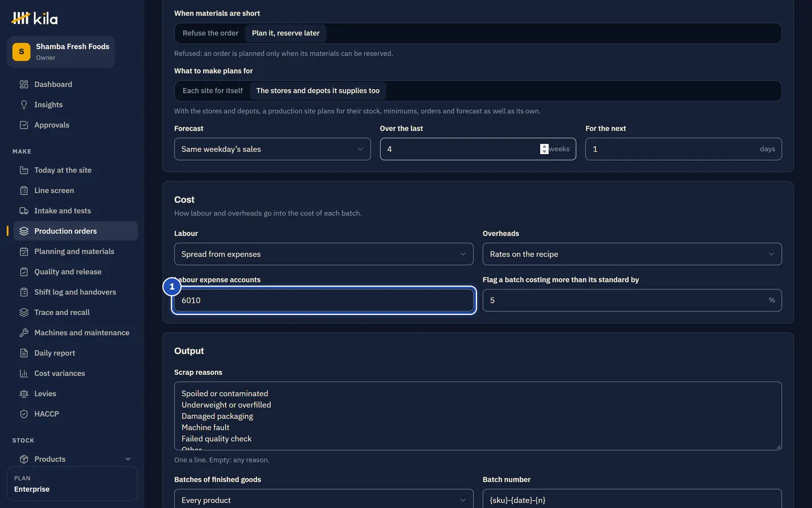
Task: Click the Line screen clipboard icon
Action: pyautogui.click(x=24, y=190)
